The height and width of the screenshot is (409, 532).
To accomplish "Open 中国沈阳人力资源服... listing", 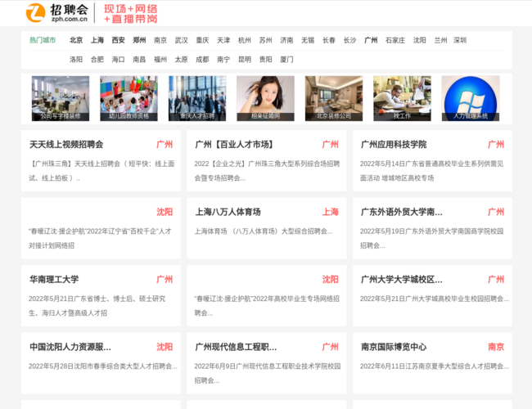I will click(x=70, y=347).
